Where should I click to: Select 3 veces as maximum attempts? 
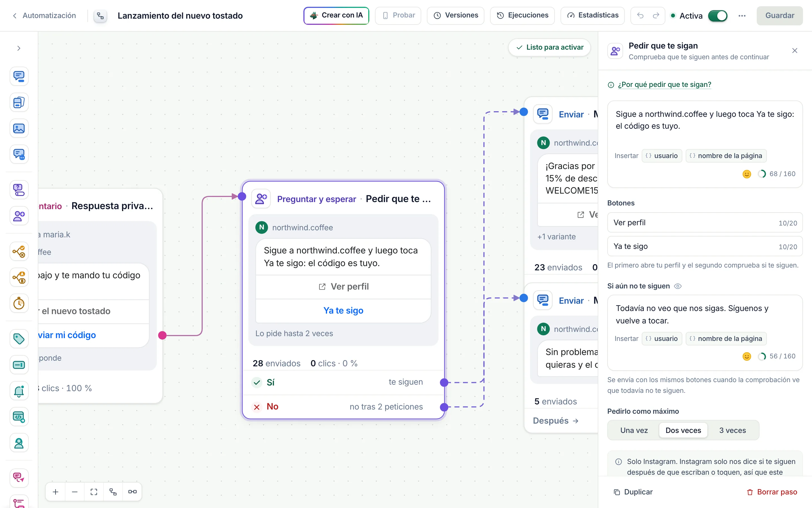point(732,430)
